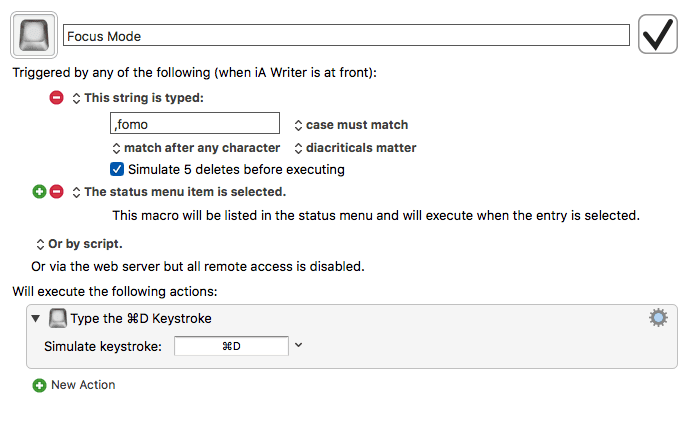The width and height of the screenshot is (690, 429).
Task: Add a new trigger with the green plus
Action: pos(39,191)
